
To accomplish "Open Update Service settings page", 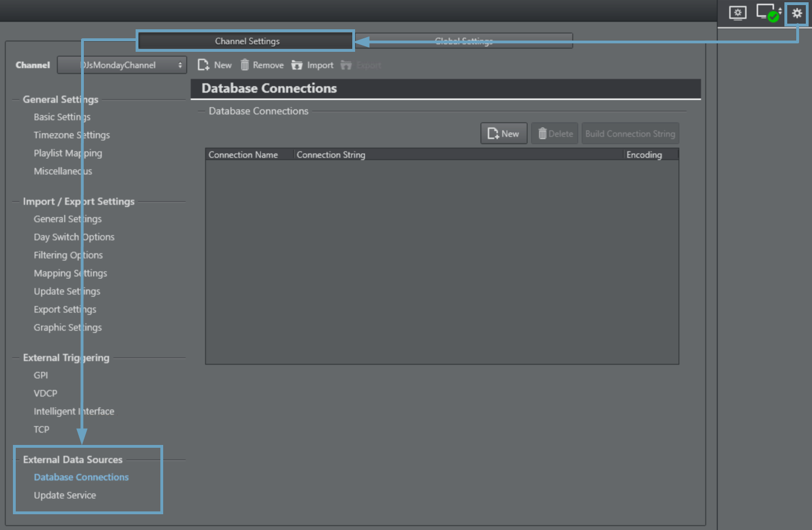I will pos(65,495).
